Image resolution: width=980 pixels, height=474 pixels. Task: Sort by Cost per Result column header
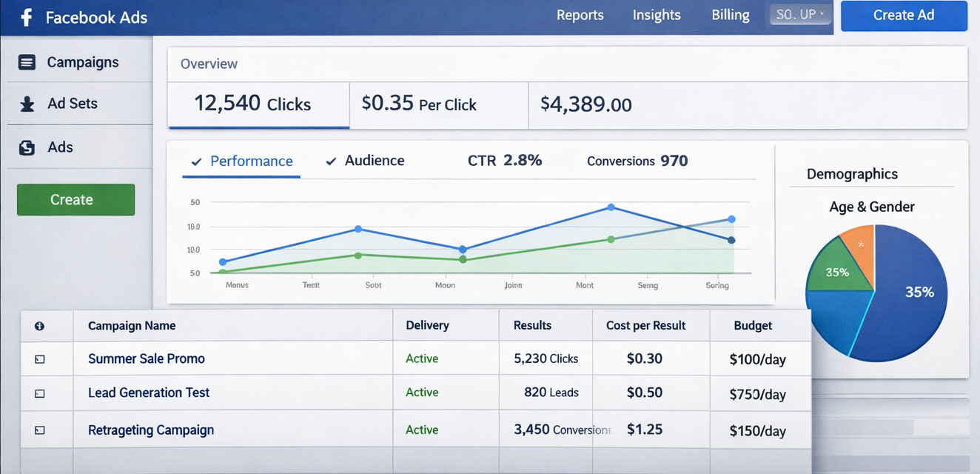pos(646,326)
